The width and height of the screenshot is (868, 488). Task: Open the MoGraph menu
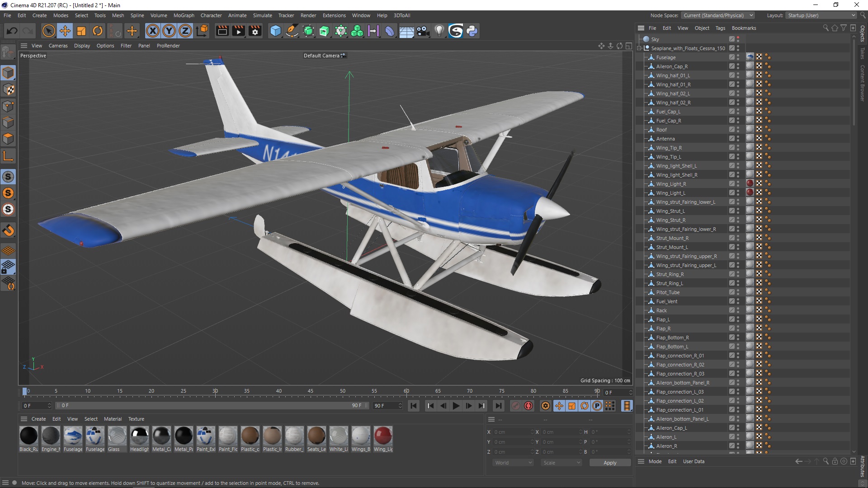click(184, 15)
